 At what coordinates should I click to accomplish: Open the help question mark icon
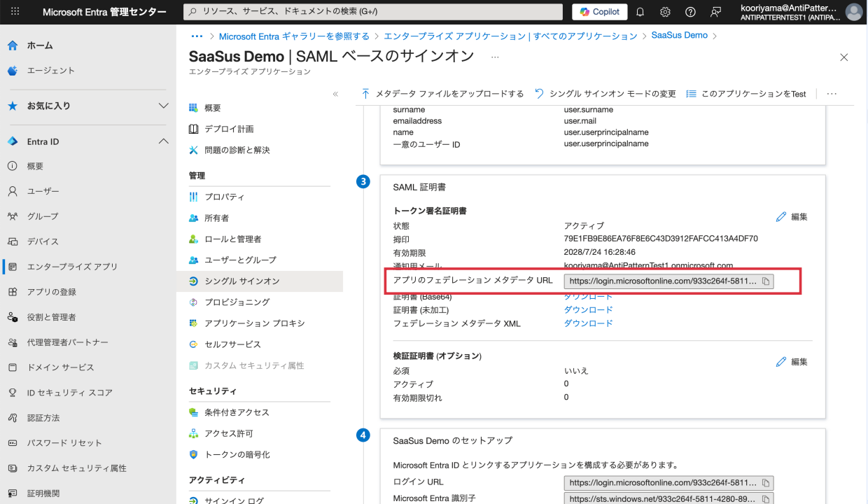point(690,12)
